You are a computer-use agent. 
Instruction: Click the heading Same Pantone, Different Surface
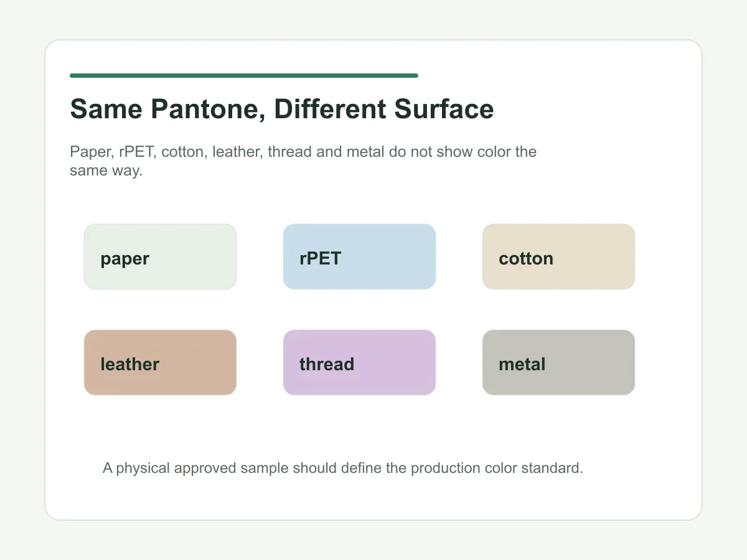282,109
